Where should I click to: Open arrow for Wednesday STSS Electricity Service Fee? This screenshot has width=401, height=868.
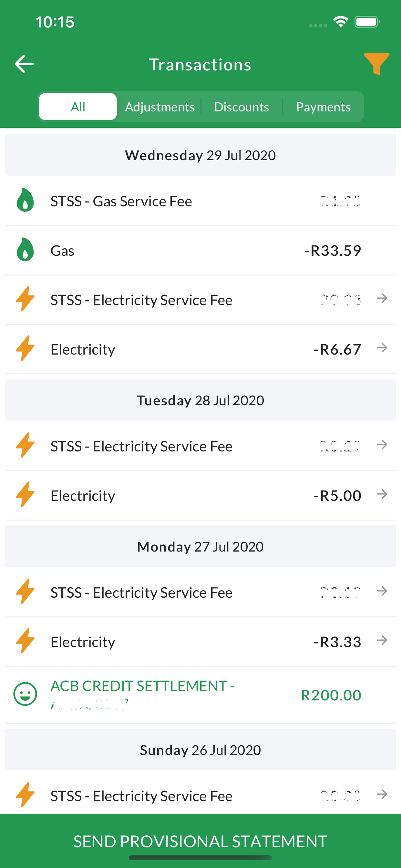click(382, 298)
